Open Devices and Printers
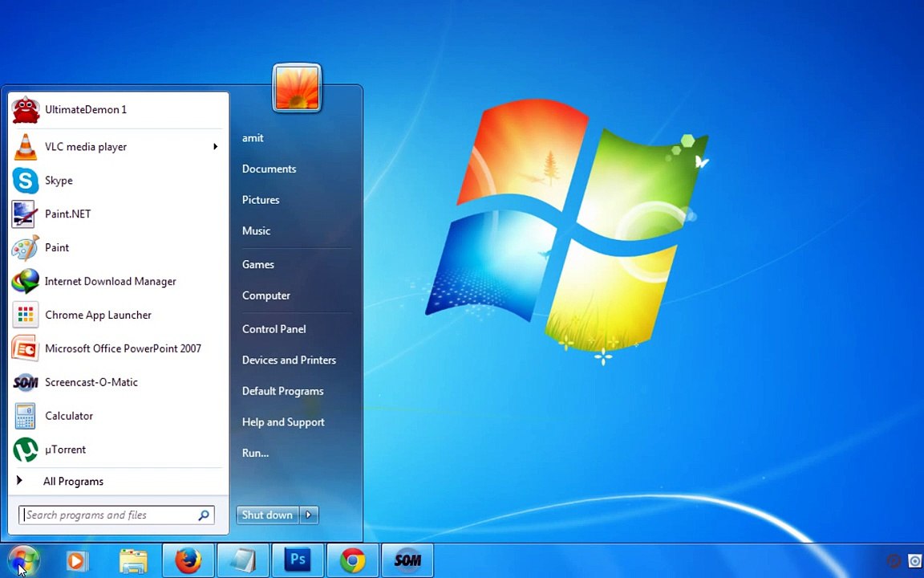This screenshot has height=578, width=924. 290,360
